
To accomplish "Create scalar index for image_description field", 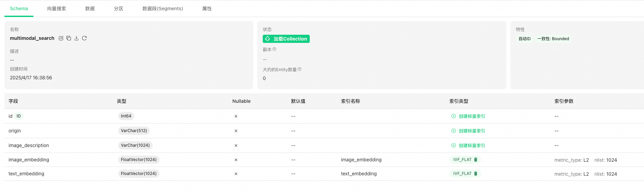I will coord(468,145).
